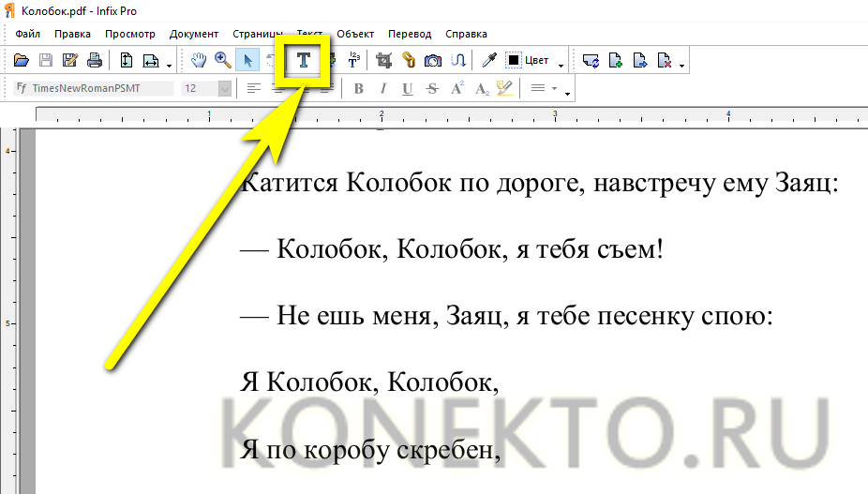Click the black Цвет color swatch
This screenshot has height=494, width=868.
(514, 61)
